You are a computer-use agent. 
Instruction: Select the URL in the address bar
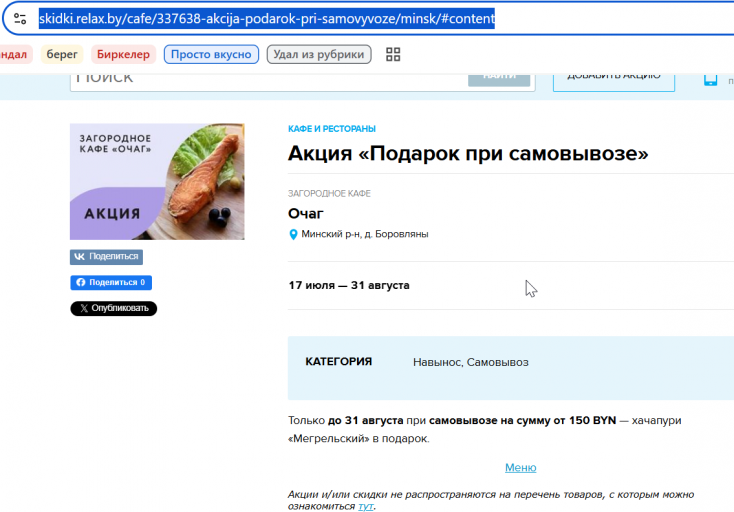tap(266, 19)
